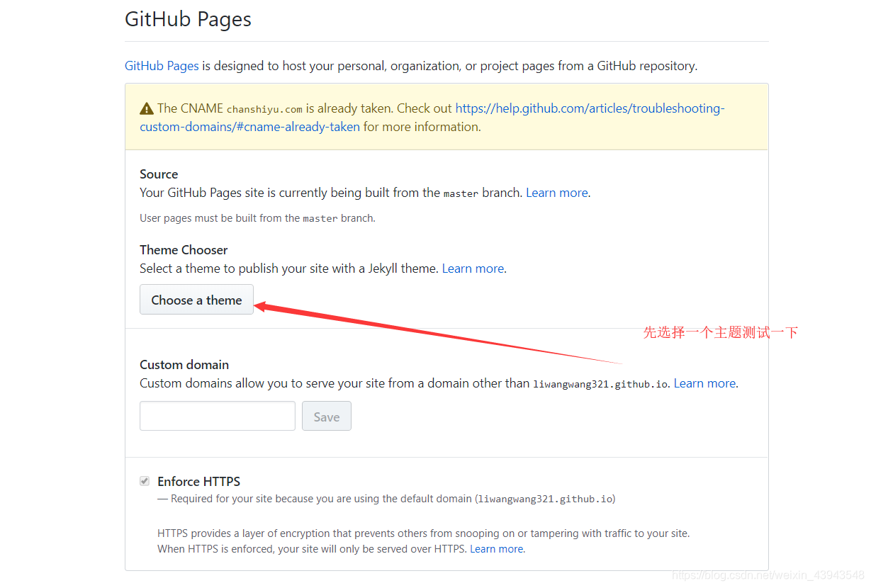871x588 pixels.
Task: Select the Custom domain heading
Action: click(x=184, y=365)
